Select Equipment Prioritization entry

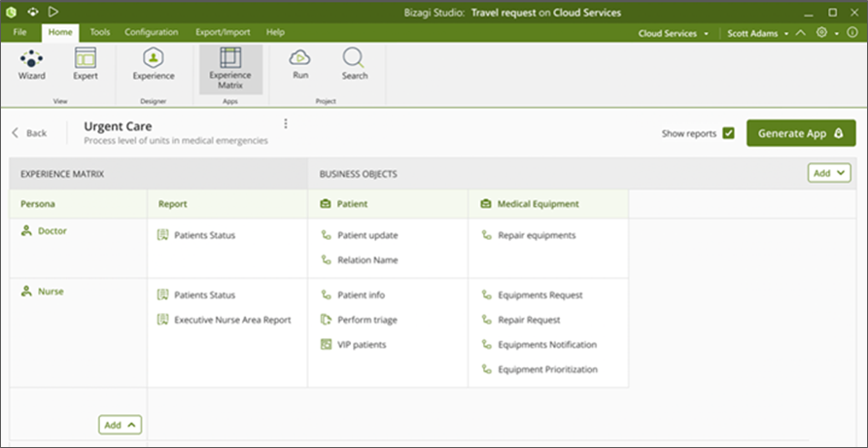click(x=548, y=369)
